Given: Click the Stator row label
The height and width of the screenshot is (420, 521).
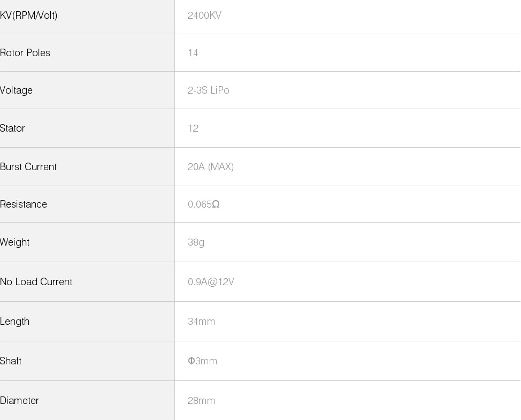Looking at the screenshot, I should point(13,128).
